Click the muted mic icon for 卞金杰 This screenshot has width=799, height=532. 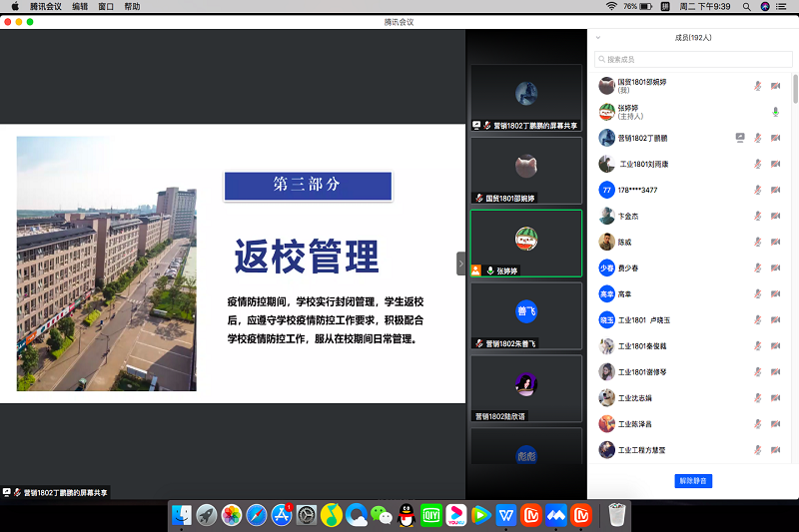pos(757,216)
